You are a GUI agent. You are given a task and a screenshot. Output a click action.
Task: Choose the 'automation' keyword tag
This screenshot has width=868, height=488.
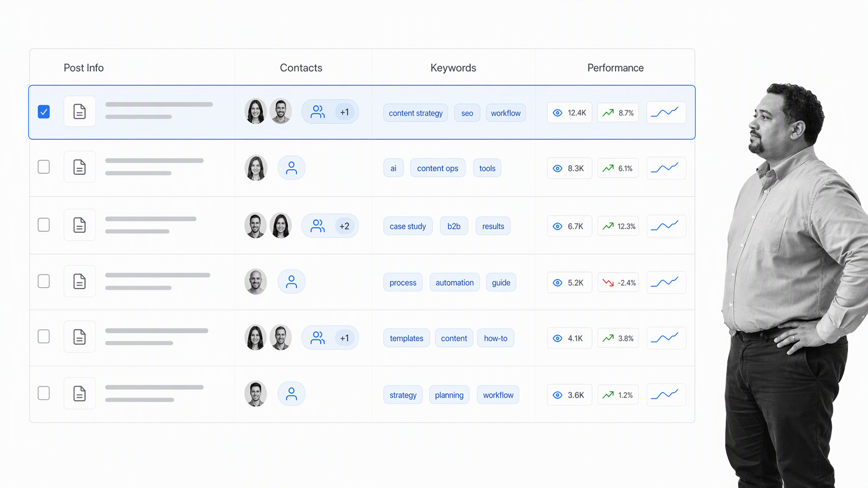click(454, 282)
